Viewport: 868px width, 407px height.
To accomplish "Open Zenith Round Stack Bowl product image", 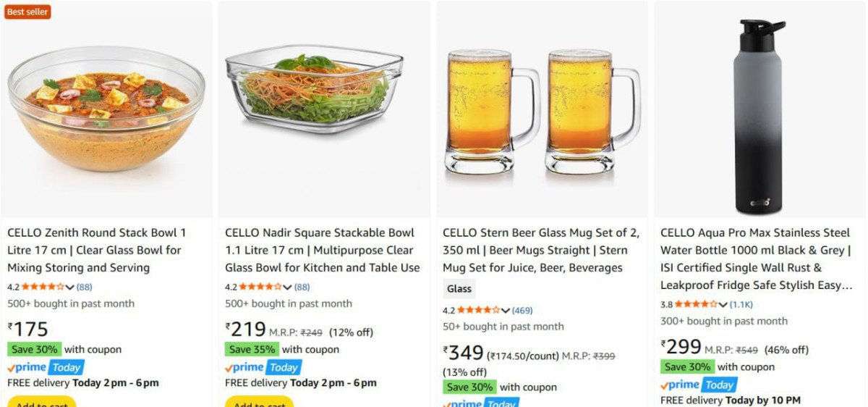I will [x=106, y=107].
